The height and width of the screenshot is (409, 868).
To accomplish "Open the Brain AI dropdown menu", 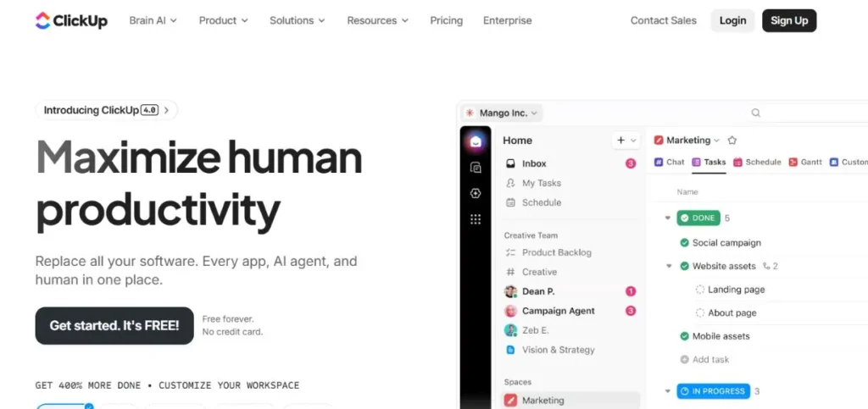I will click(153, 20).
